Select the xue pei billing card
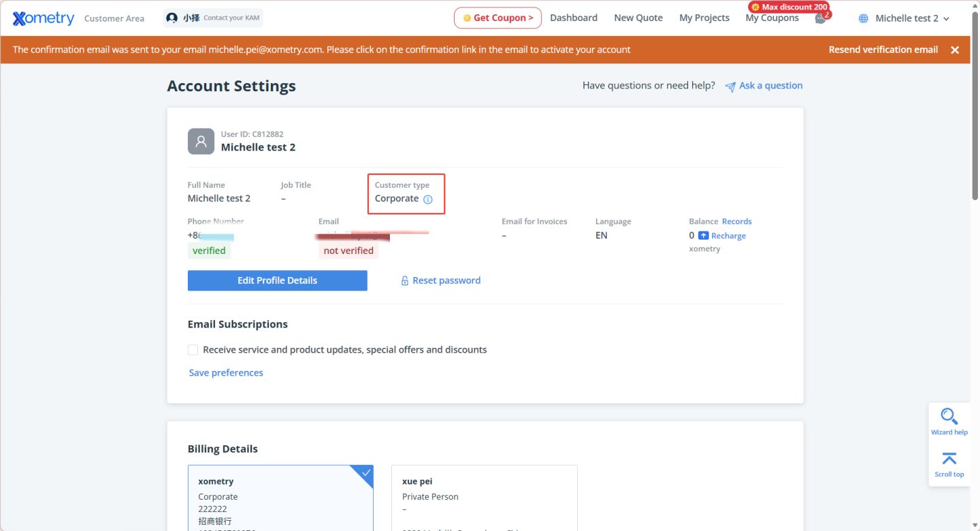 pyautogui.click(x=484, y=497)
